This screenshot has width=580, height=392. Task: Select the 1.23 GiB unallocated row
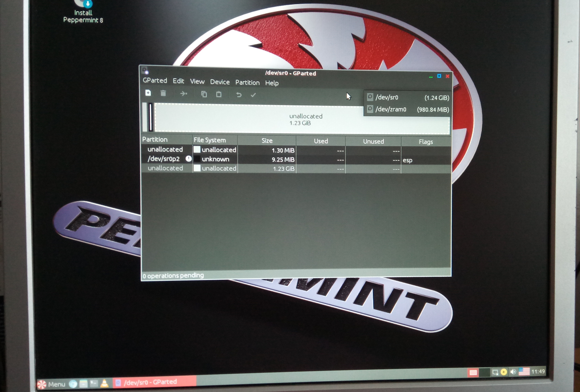click(296, 169)
